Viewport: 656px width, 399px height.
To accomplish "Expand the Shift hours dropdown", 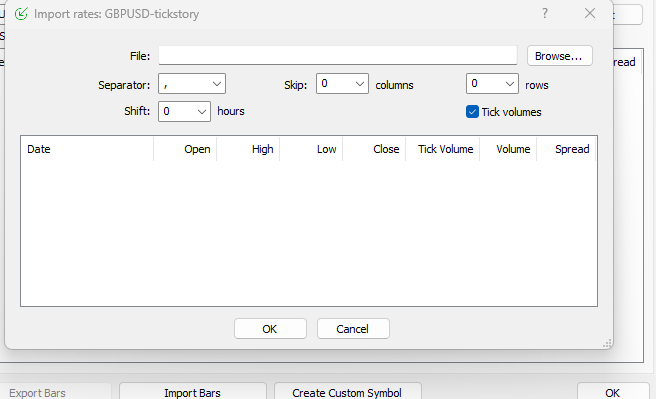I will (184, 112).
